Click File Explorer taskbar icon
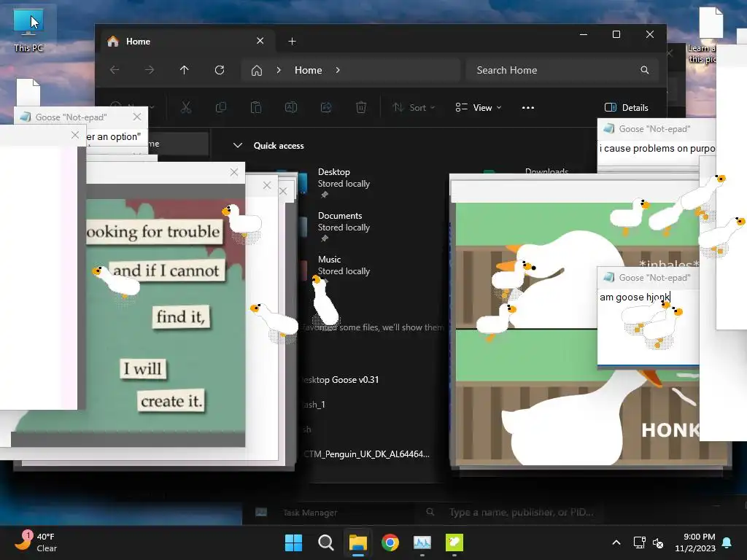 (357, 542)
